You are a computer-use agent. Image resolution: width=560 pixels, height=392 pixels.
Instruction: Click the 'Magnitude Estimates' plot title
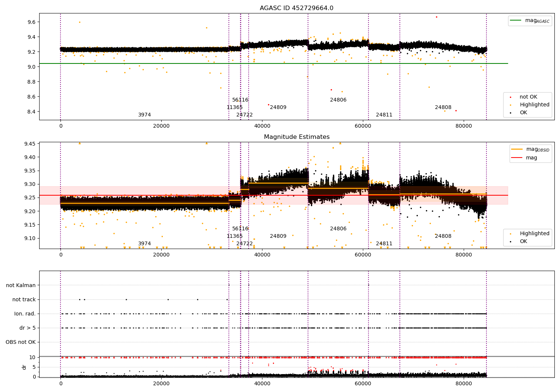[x=296, y=137]
